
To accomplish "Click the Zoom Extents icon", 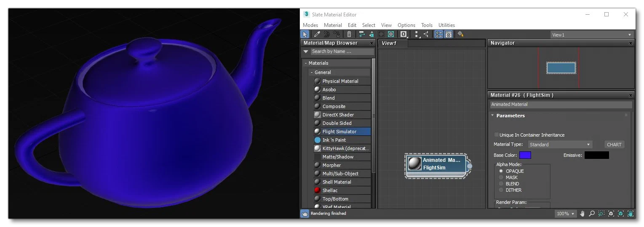I will coord(611,214).
